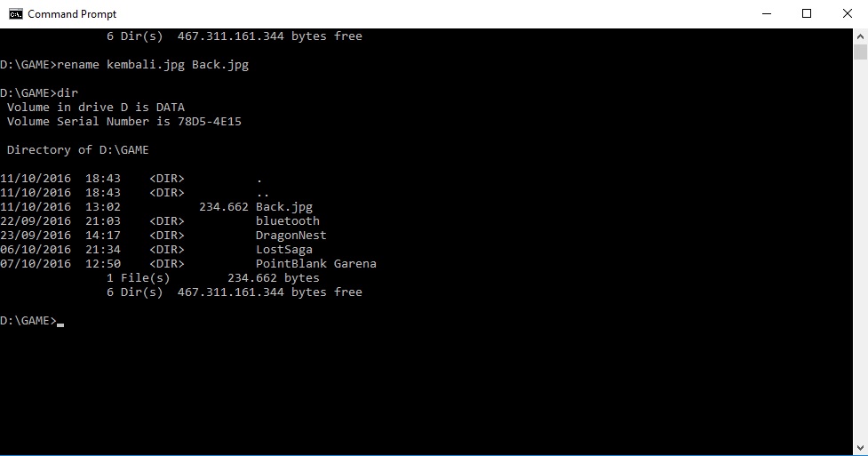868x456 pixels.
Task: Click the '1 File(s) 234.662 bytes' line
Action: (213, 278)
